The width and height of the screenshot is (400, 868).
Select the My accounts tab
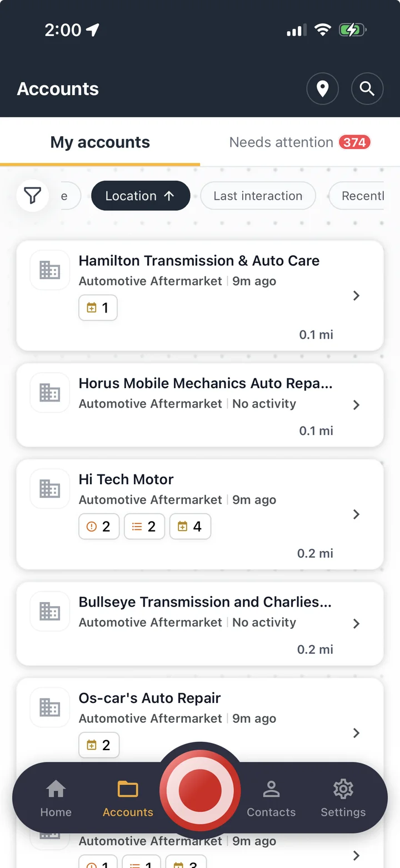pyautogui.click(x=100, y=142)
